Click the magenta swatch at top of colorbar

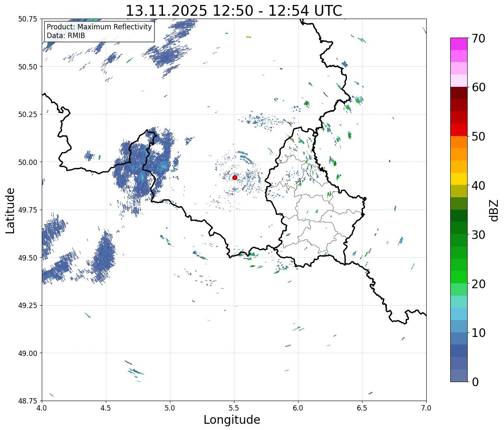[459, 44]
